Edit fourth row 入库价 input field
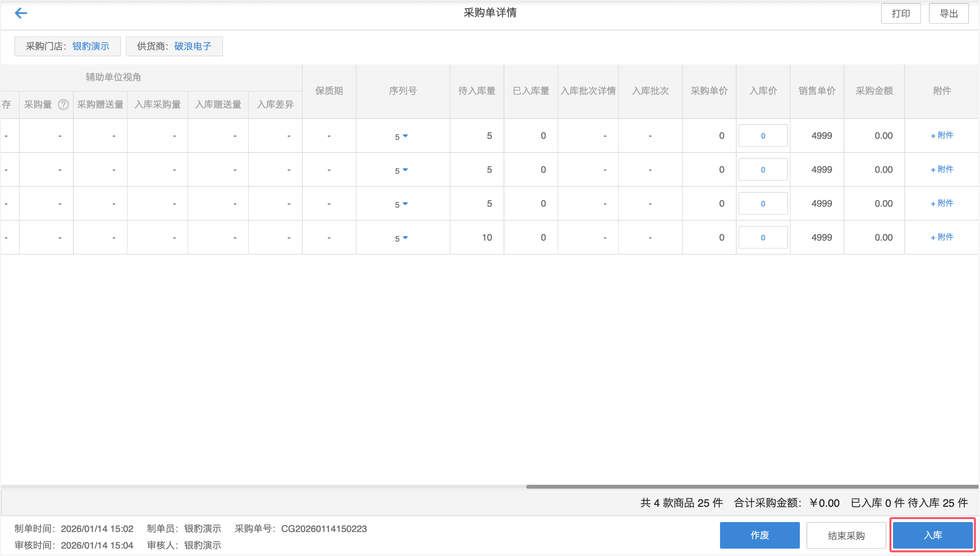 (x=762, y=238)
